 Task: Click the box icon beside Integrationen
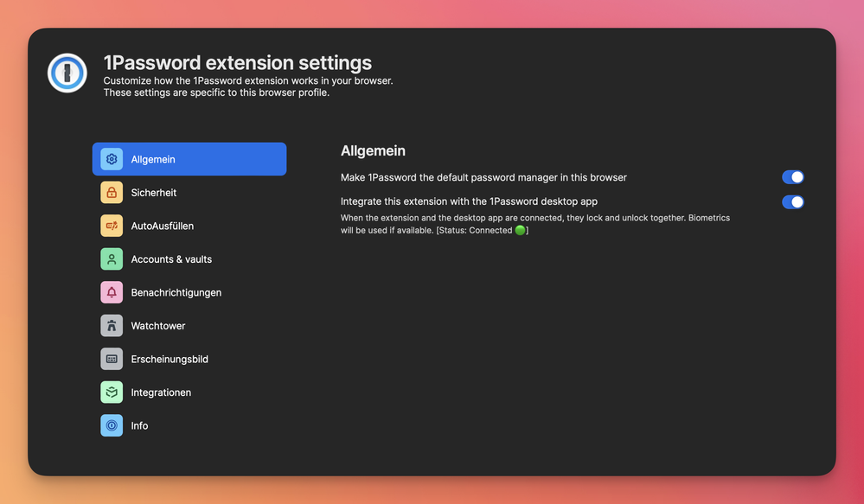[112, 392]
